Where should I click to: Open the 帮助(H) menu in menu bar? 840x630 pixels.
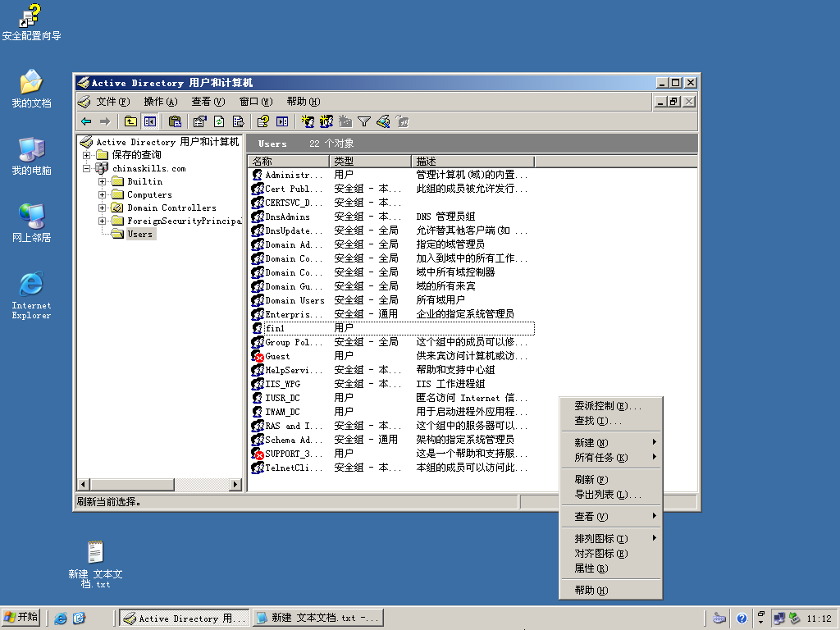[304, 101]
